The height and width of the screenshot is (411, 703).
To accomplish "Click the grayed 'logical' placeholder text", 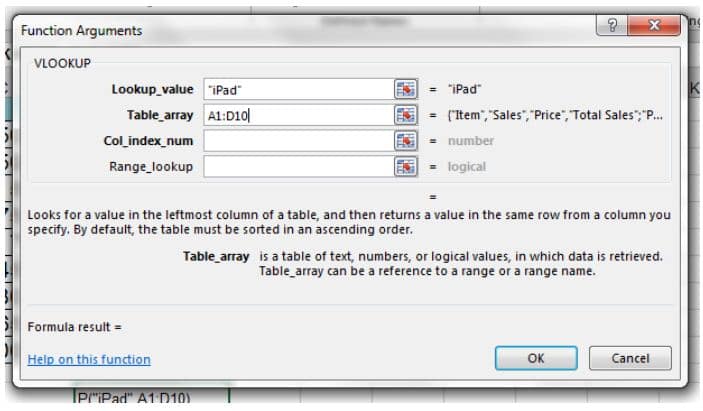I will (466, 167).
